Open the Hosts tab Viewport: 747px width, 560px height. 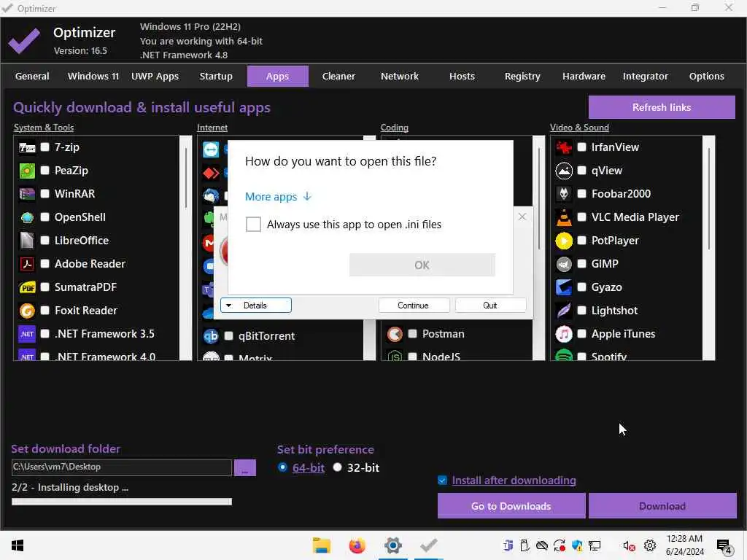pos(462,76)
